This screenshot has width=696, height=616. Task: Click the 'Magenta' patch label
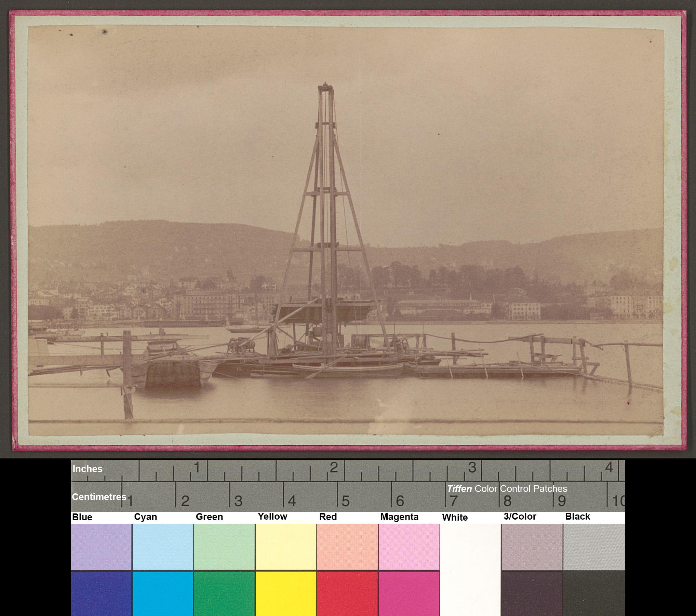(399, 517)
